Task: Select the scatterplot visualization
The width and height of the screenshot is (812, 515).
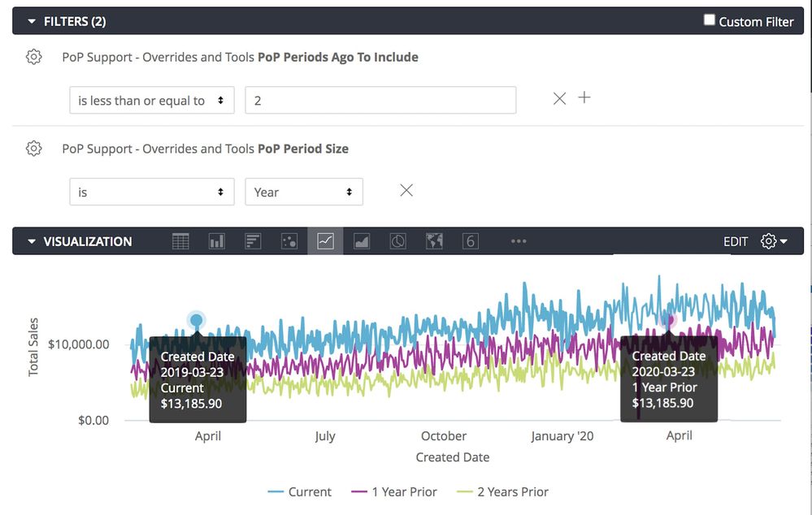Action: coord(289,241)
